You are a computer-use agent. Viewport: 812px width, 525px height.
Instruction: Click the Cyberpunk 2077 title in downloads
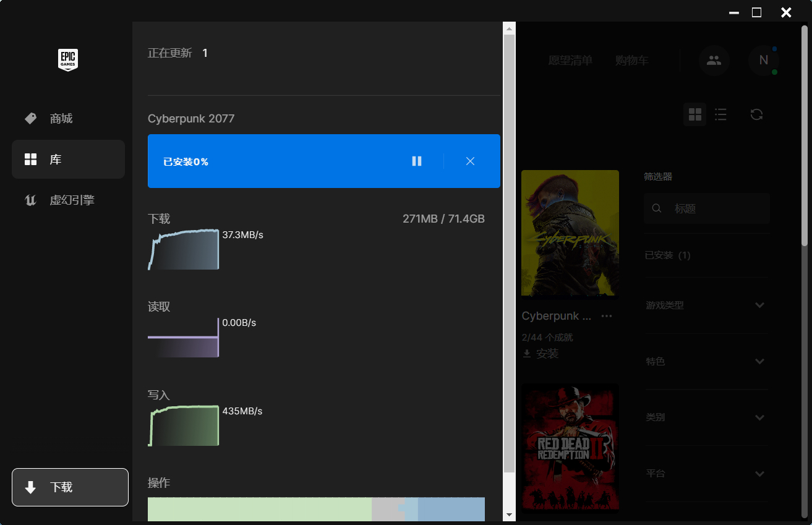coord(191,119)
